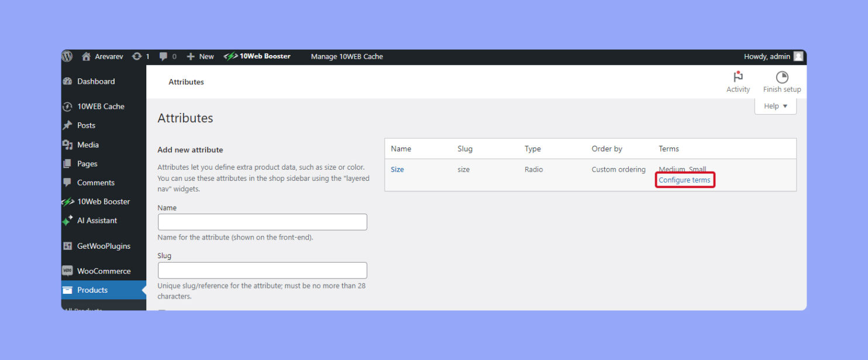Click the GetWooPlugins sidebar icon
This screenshot has width=868, height=360.
coord(68,246)
